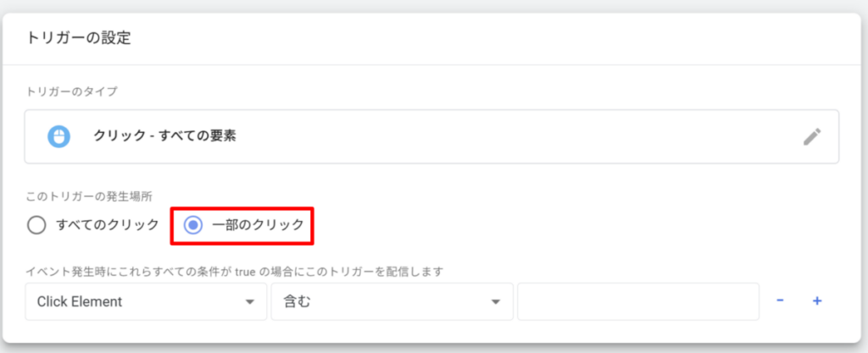Open the 含む operator dropdown
Viewport: 868px width, 353px height.
point(392,301)
